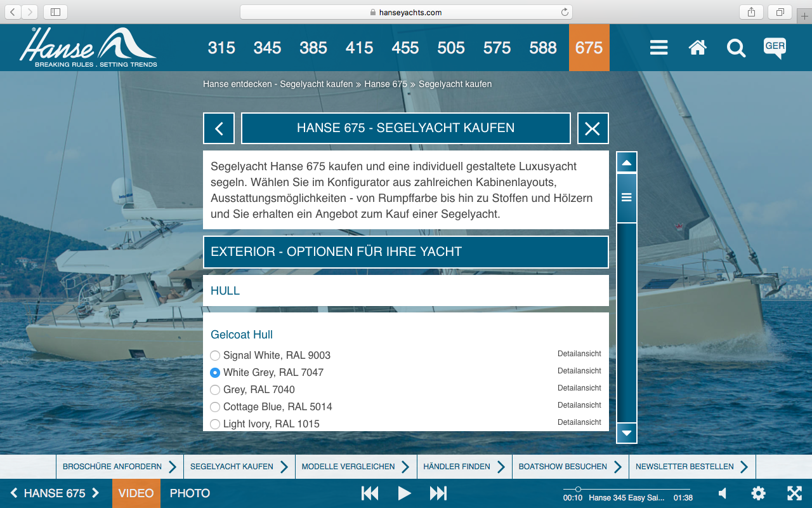Click Safari back button
The width and height of the screenshot is (812, 508).
[x=13, y=12]
